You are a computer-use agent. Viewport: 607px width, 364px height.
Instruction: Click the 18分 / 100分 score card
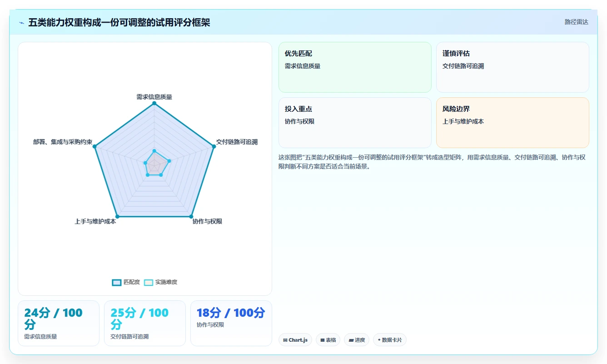point(231,323)
